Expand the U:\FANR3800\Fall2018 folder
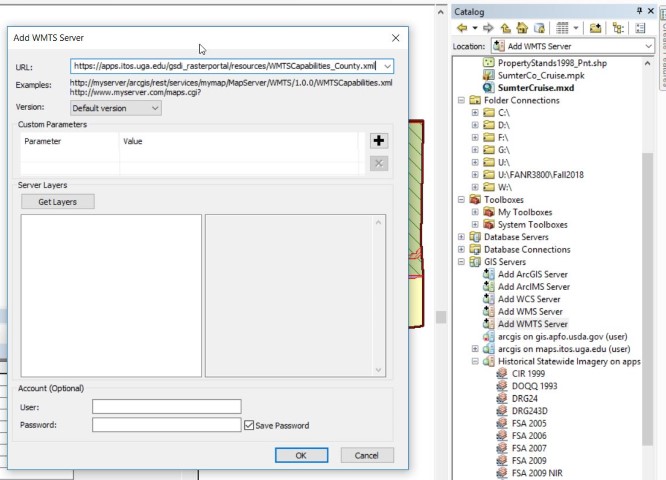Screen dimensions: 666x480 [x=475, y=175]
